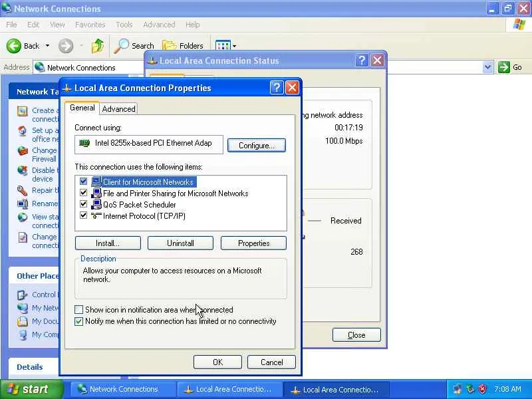Click OK in Properties dialog
Screen dimensions: 532x399
click(217, 362)
